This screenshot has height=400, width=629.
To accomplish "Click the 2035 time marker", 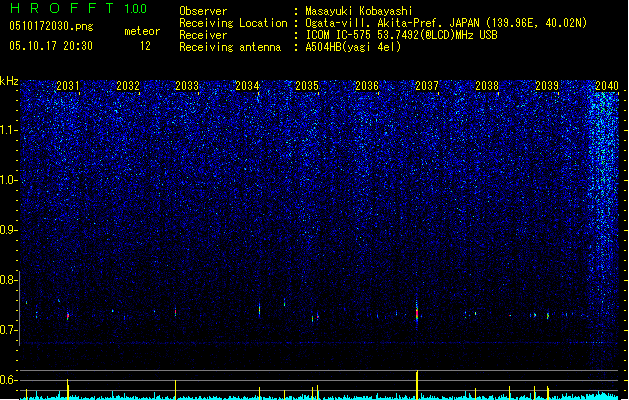I will pyautogui.click(x=307, y=86).
